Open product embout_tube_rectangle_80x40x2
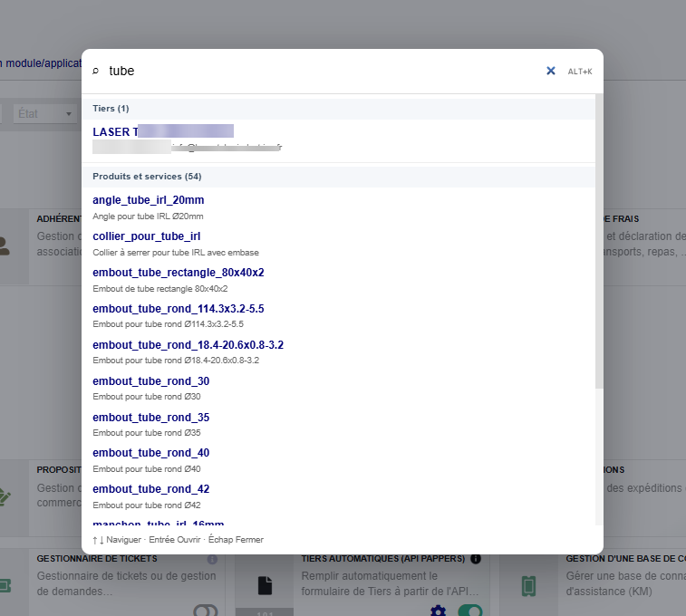 pos(179,273)
